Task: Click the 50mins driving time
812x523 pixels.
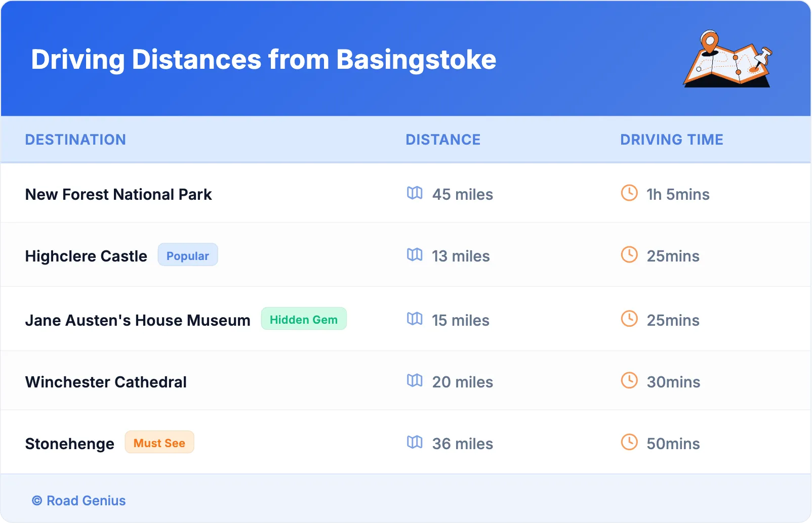Action: coord(673,444)
